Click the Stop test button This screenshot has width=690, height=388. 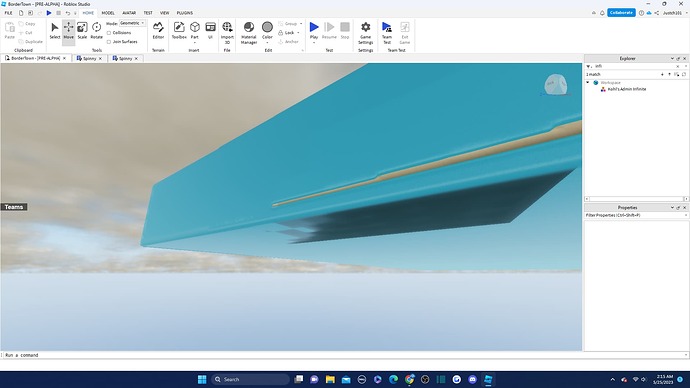(x=345, y=31)
